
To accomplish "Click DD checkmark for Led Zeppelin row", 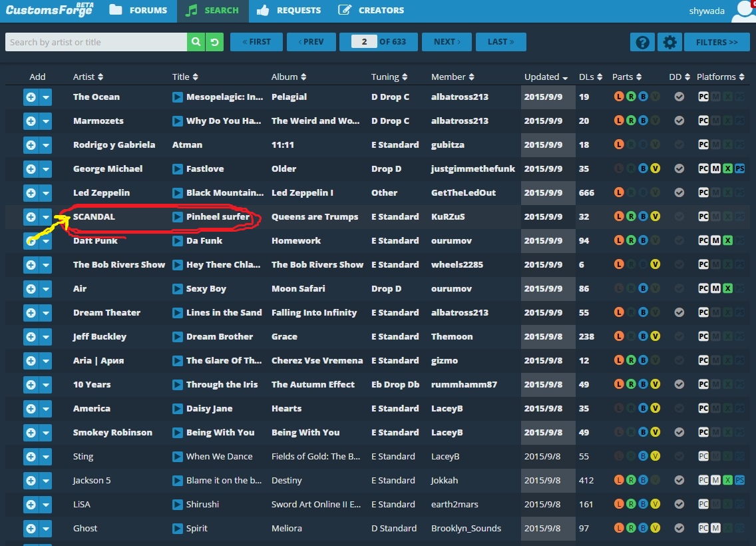I will click(679, 192).
